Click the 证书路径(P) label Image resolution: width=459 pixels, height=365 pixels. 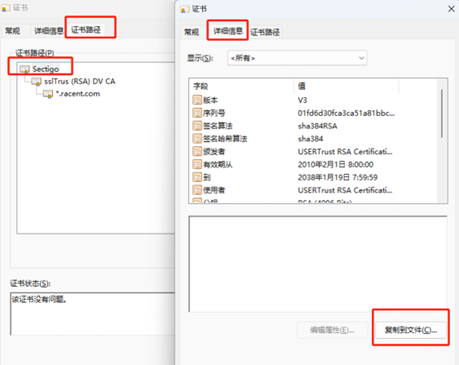point(35,53)
